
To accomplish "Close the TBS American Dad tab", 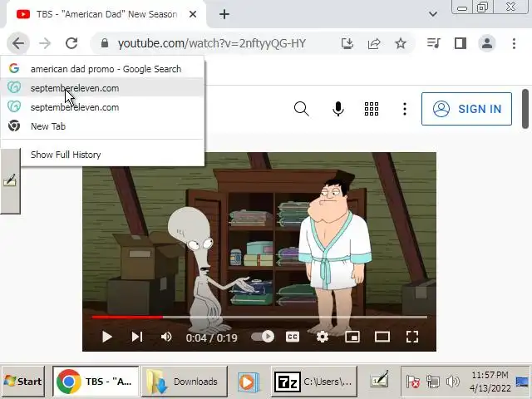I will coord(193,14).
